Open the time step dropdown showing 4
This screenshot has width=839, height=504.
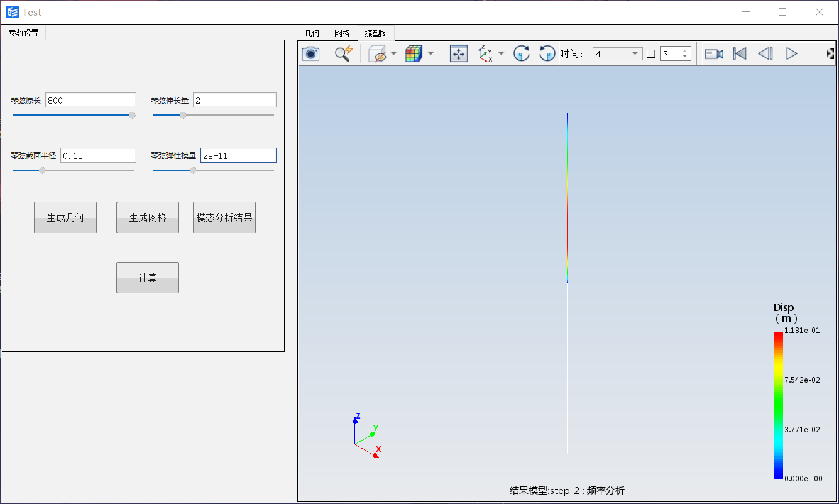click(x=617, y=54)
